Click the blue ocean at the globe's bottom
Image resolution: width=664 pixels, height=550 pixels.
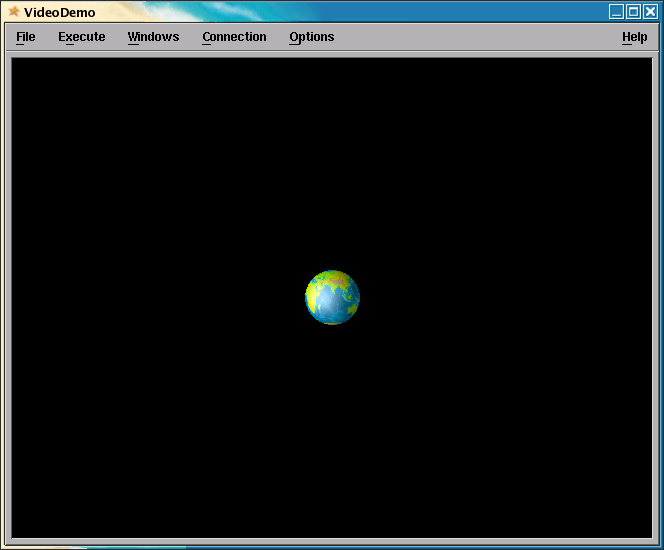coord(331,314)
